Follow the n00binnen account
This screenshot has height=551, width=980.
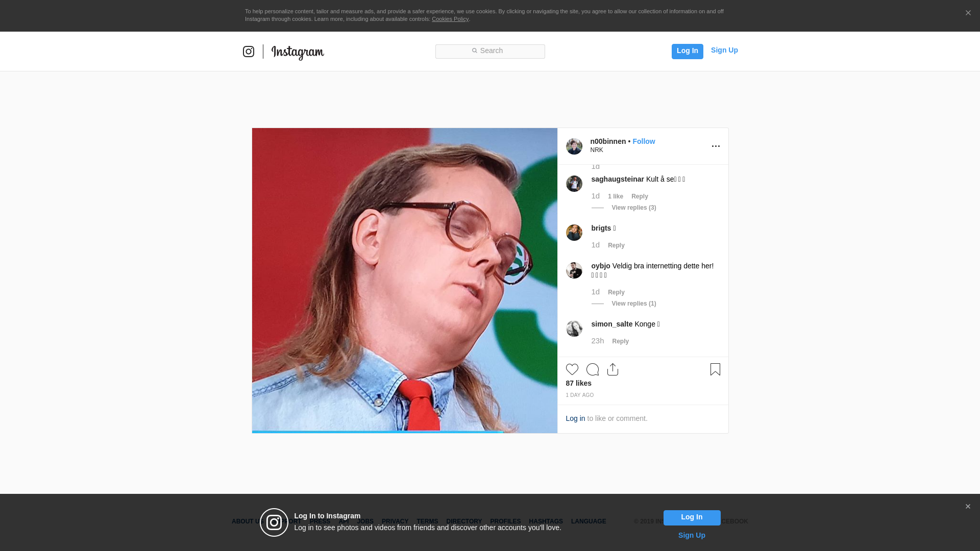click(x=644, y=141)
